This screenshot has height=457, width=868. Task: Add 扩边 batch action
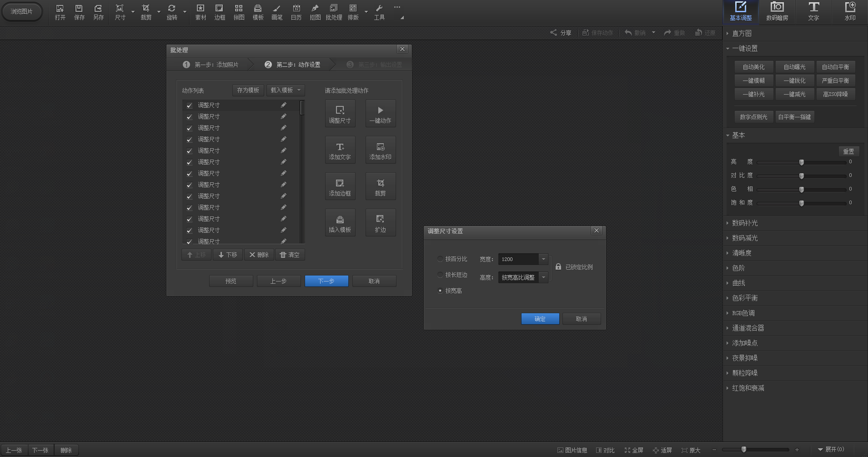pyautogui.click(x=380, y=223)
